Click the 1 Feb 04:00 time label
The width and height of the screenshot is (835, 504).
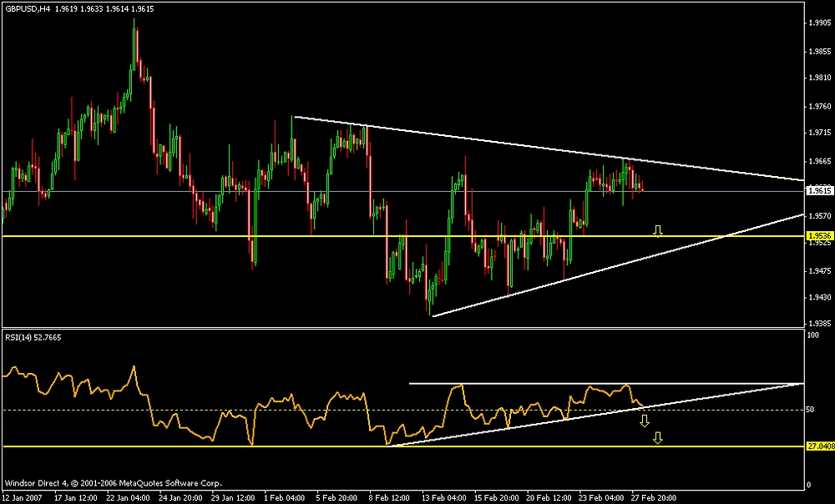click(285, 498)
